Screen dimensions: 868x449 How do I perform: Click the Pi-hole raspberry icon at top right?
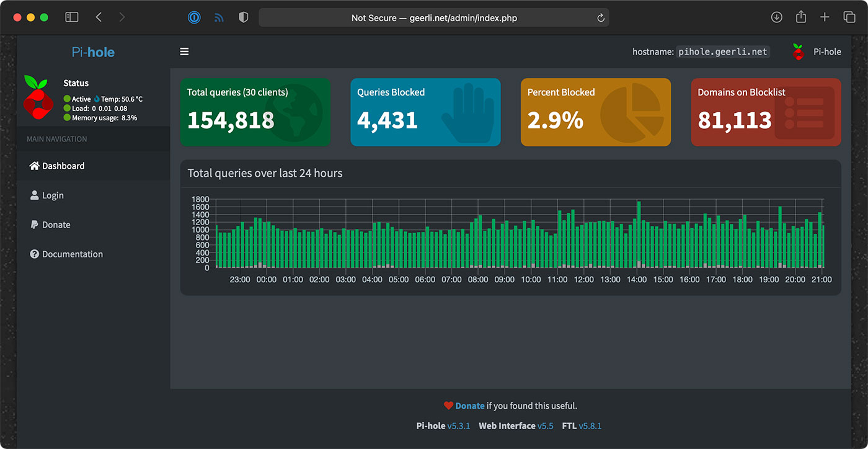point(799,52)
